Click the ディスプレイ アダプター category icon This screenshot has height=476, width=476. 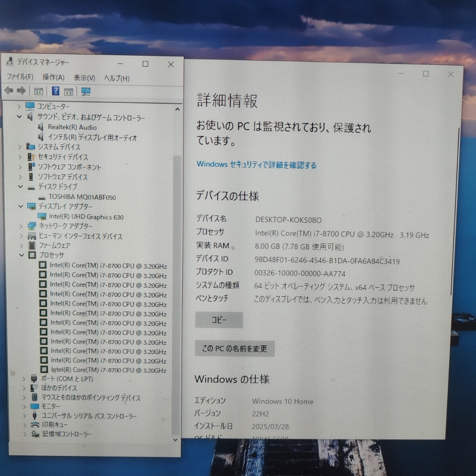pos(31,206)
